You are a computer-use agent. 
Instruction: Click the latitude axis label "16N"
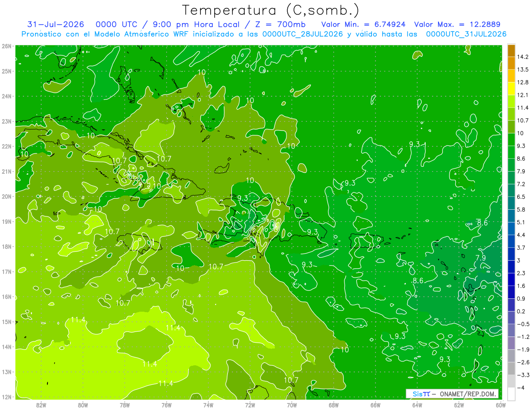tap(7, 297)
